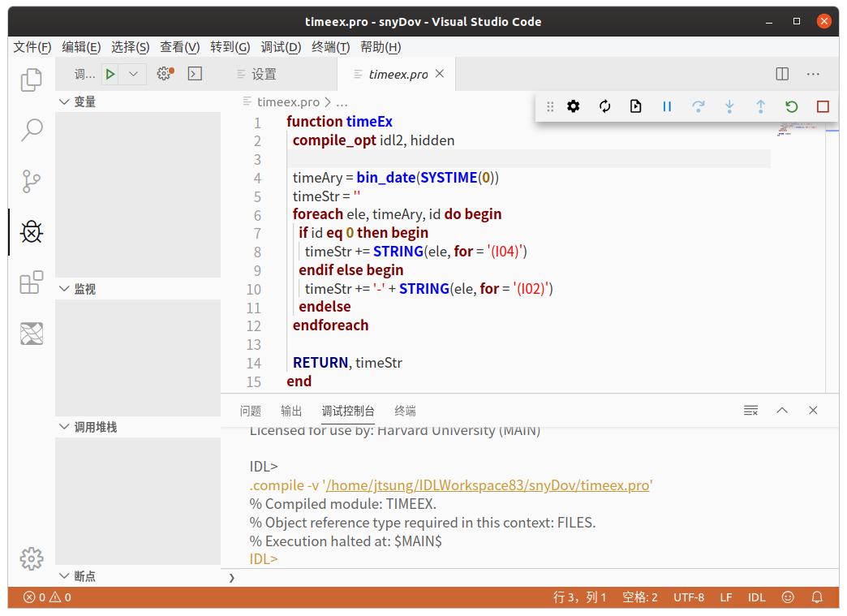Click line number 14 in gutter
The image size is (847, 616).
pos(253,363)
